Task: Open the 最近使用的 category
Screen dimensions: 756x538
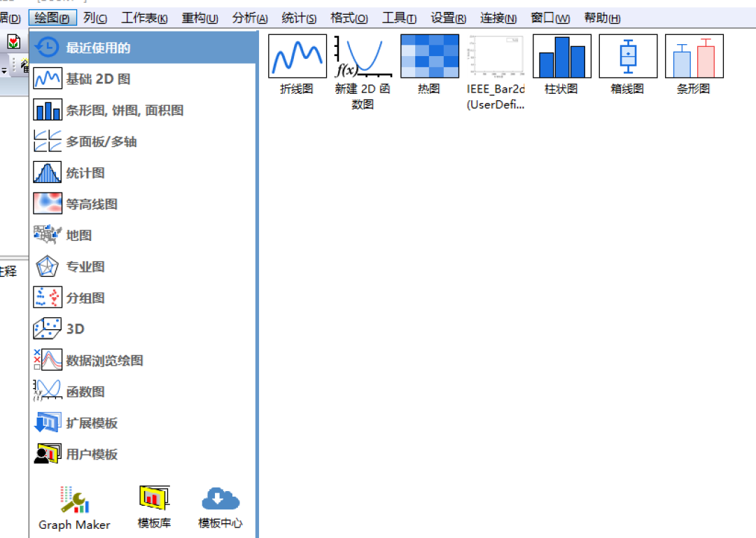Action: click(x=143, y=48)
